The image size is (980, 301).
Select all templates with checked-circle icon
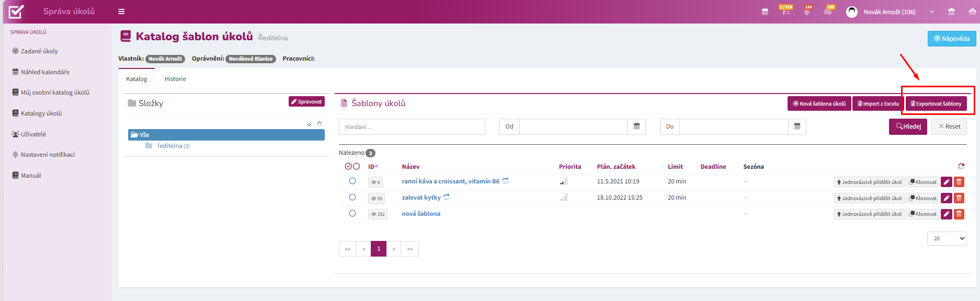tap(348, 166)
